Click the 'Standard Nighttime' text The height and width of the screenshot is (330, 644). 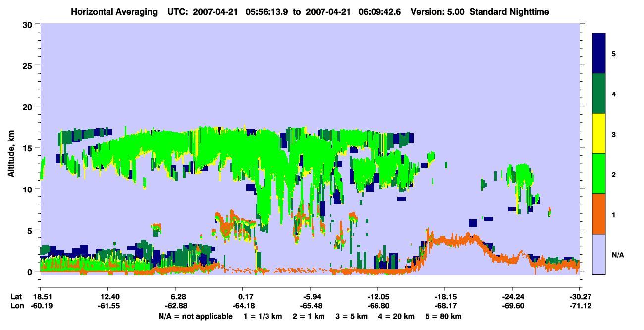[509, 11]
